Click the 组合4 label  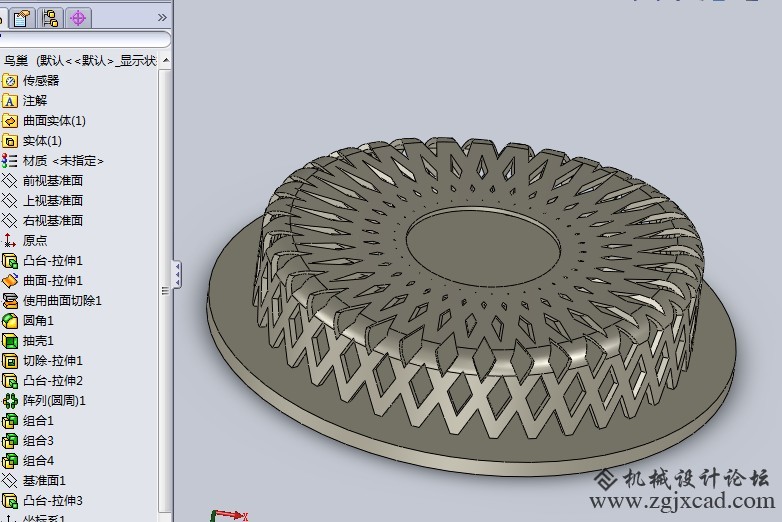[38, 461]
